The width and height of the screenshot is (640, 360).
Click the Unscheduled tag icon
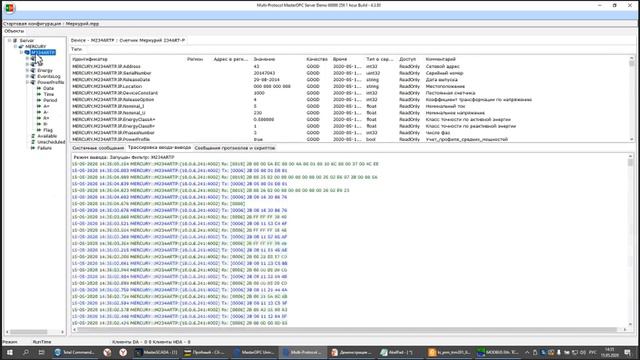point(33,142)
